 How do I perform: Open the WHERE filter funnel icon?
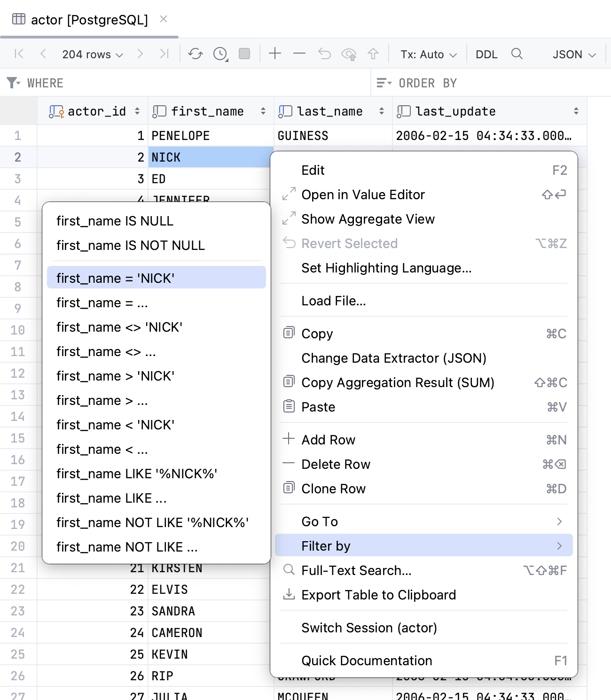click(x=13, y=83)
